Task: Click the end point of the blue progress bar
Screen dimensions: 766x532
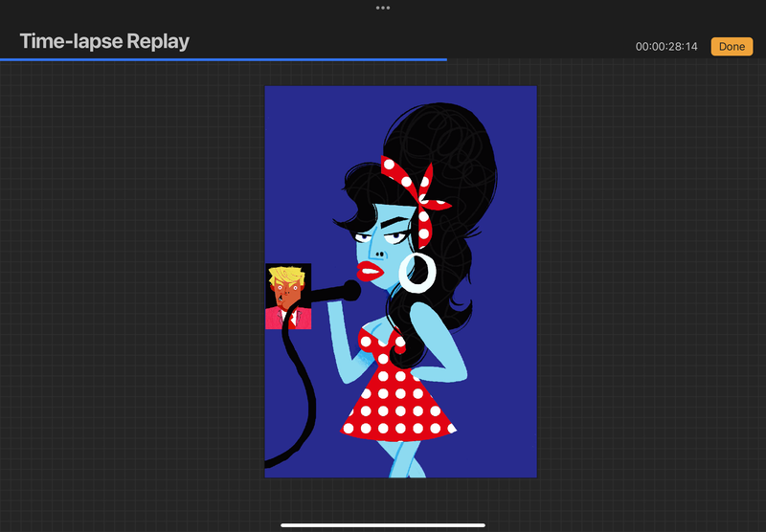Action: [446, 59]
